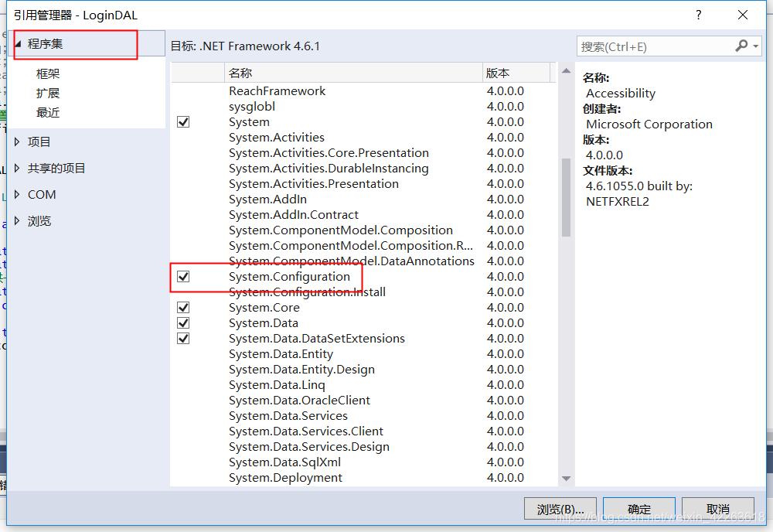Select System.Activities.Core.Presentation row
Screen dimensions: 773x532
coord(363,153)
